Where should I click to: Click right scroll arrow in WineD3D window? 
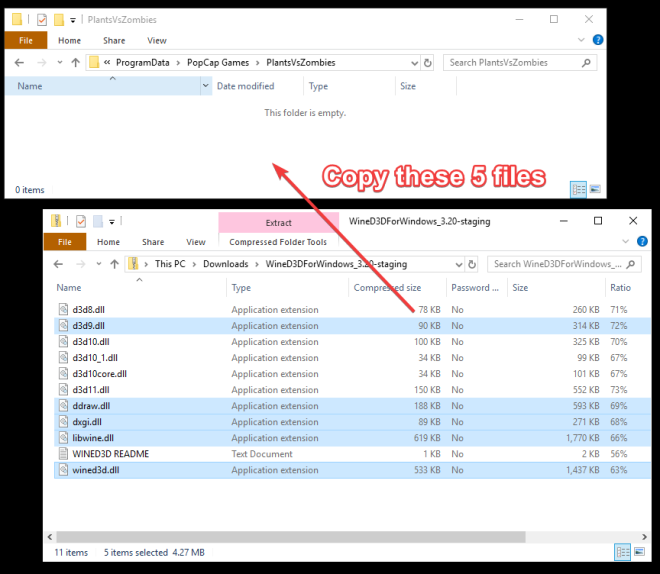tap(644, 537)
